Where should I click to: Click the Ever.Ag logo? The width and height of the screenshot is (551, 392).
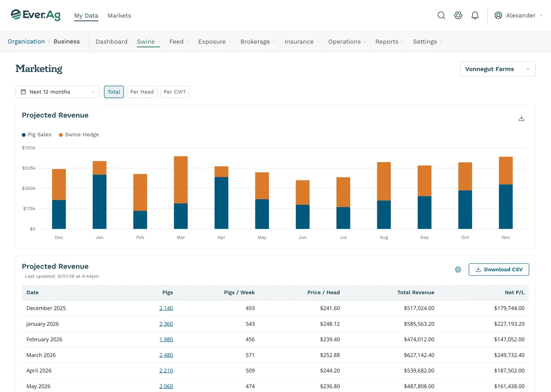tap(36, 15)
